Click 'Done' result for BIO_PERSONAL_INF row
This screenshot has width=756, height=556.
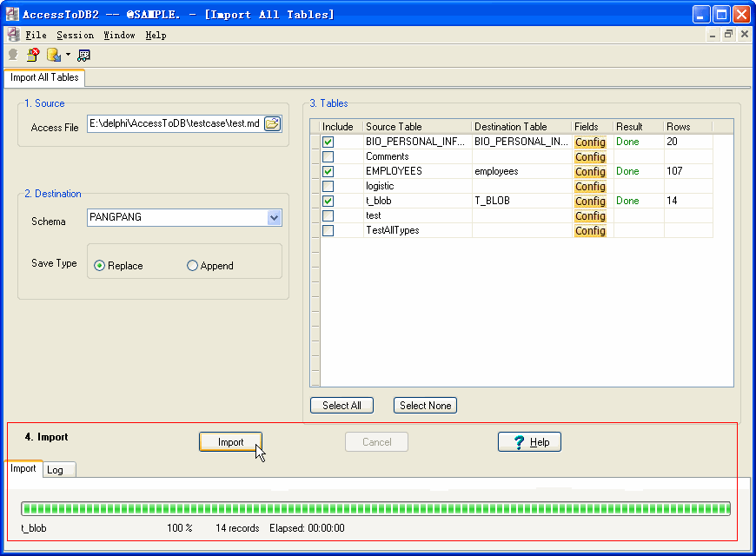point(627,142)
